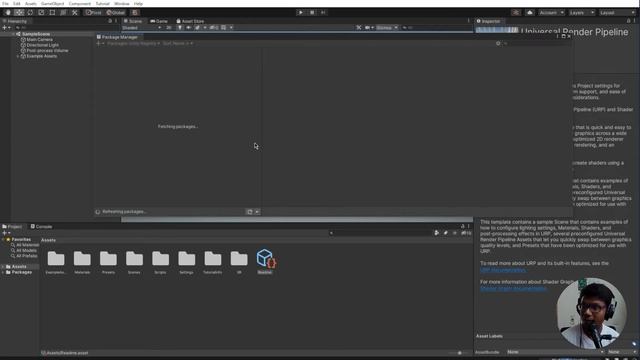The width and height of the screenshot is (640, 360).
Task: Switch to the Console tab
Action: [x=41, y=227]
